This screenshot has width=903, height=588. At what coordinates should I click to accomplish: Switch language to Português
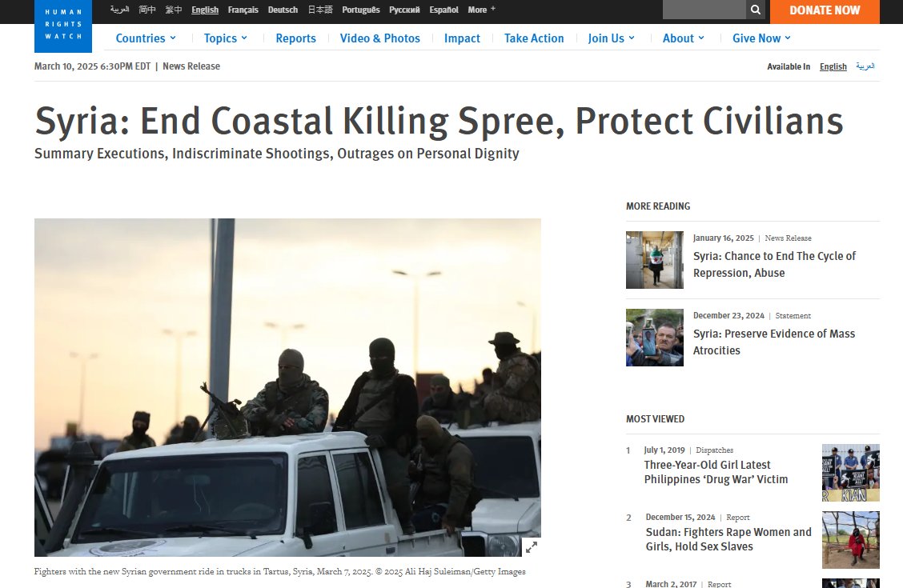click(x=361, y=10)
